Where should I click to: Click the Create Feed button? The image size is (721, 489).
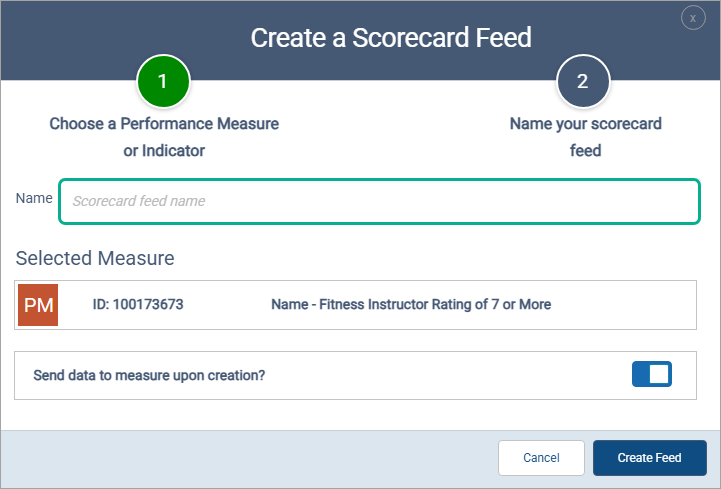tap(649, 457)
